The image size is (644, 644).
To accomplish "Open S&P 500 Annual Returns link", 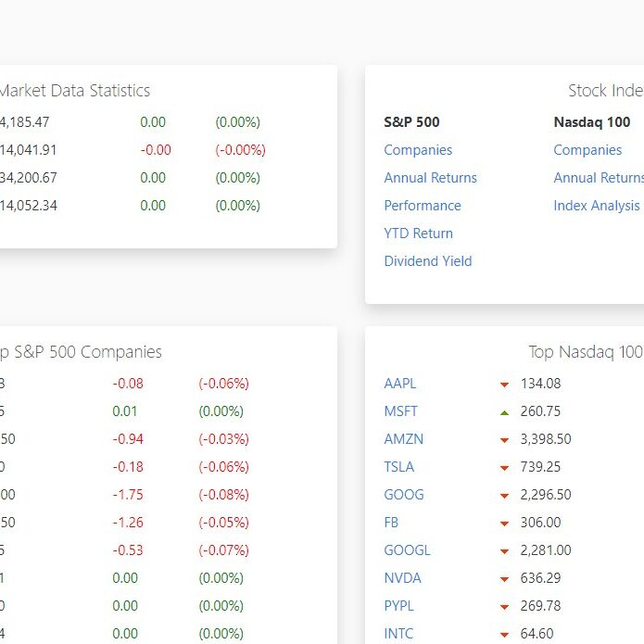I will point(430,178).
